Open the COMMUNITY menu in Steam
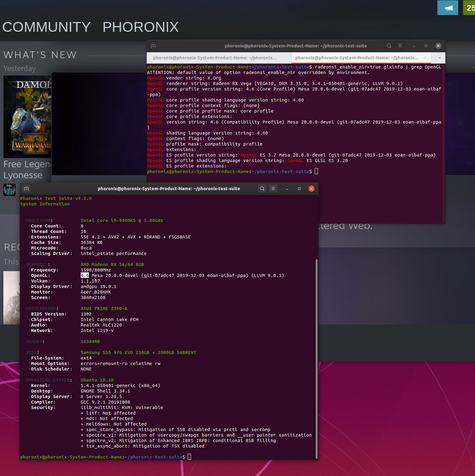This screenshot has height=476, width=475. click(x=46, y=27)
